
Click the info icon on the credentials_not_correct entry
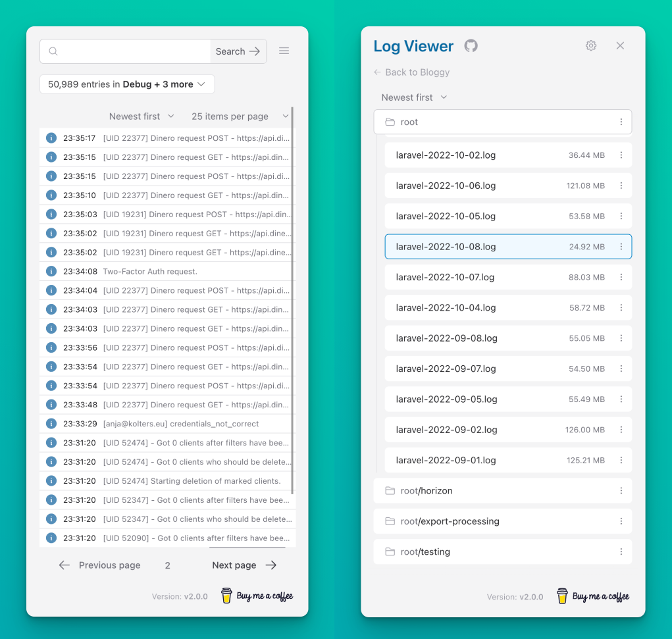tap(51, 424)
